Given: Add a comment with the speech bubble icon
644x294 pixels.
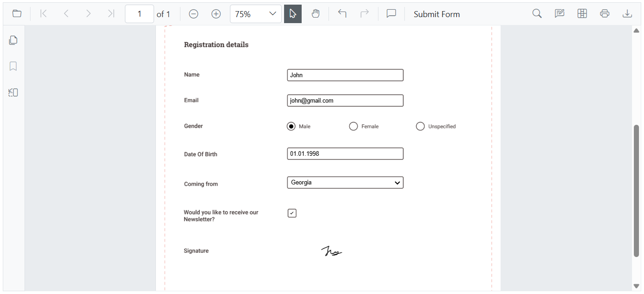Looking at the screenshot, I should [x=391, y=14].
